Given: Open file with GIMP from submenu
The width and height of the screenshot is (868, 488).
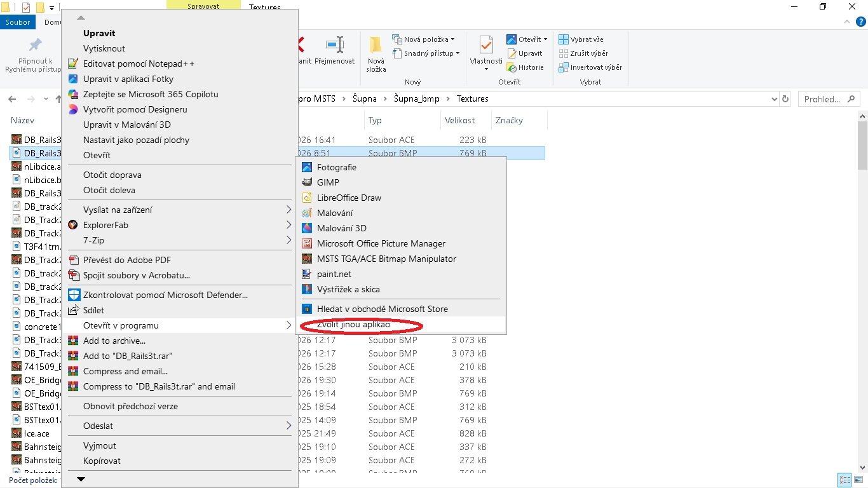Looking at the screenshot, I should pyautogui.click(x=328, y=182).
